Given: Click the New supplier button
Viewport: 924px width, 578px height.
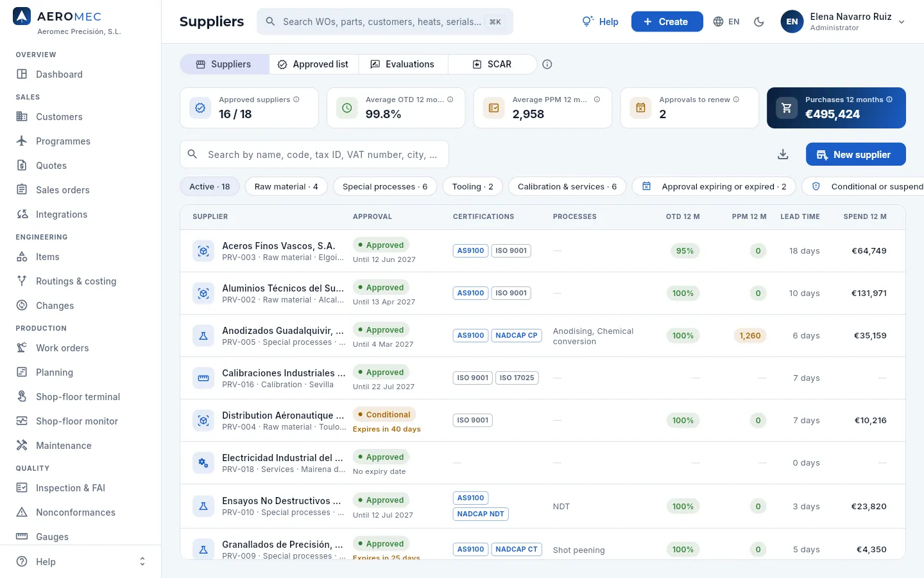Looking at the screenshot, I should point(856,154).
